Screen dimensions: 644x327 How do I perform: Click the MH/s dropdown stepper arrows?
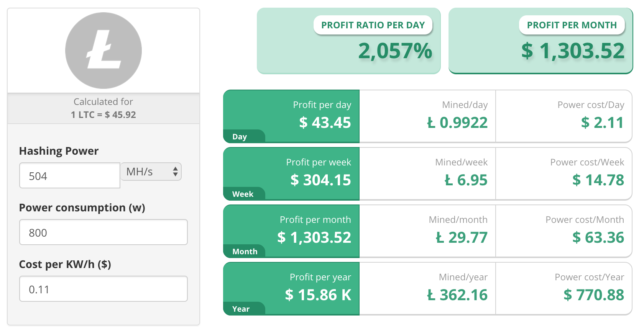175,172
